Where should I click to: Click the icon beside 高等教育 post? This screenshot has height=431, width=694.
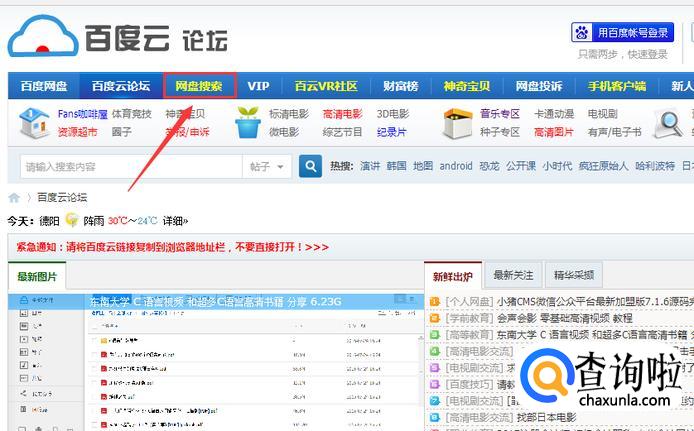click(435, 335)
